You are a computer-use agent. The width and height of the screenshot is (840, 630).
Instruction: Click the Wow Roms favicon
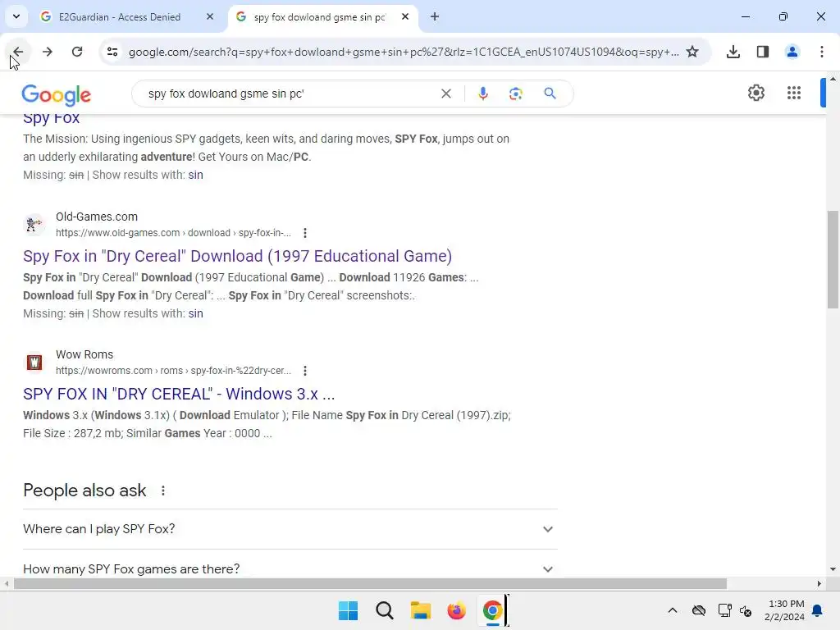pos(34,362)
